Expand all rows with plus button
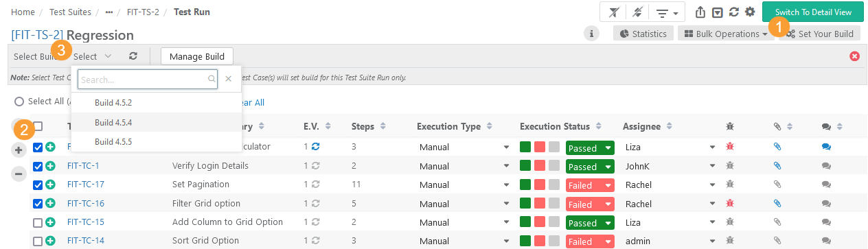This screenshot has height=249, width=868. click(19, 150)
